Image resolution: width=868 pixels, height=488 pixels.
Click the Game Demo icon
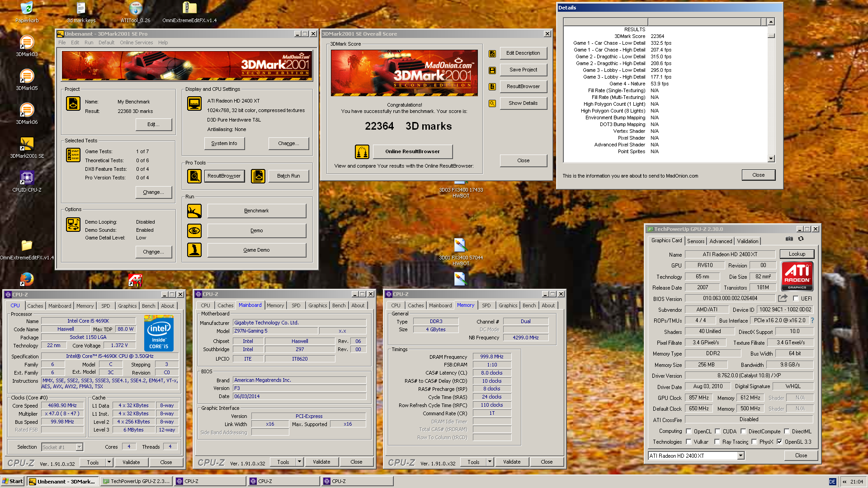click(194, 250)
